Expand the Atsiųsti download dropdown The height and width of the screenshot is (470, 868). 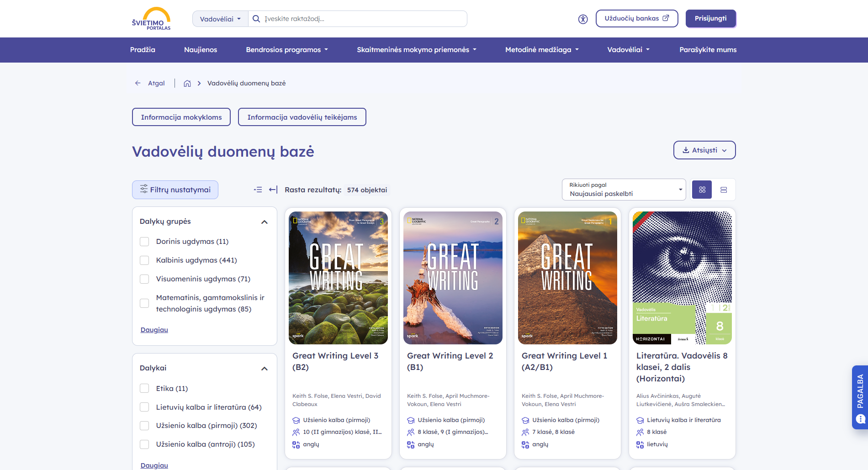coord(704,150)
